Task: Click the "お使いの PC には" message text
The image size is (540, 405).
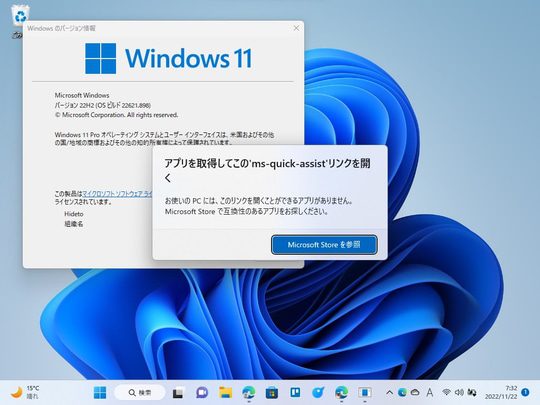Action: click(259, 206)
